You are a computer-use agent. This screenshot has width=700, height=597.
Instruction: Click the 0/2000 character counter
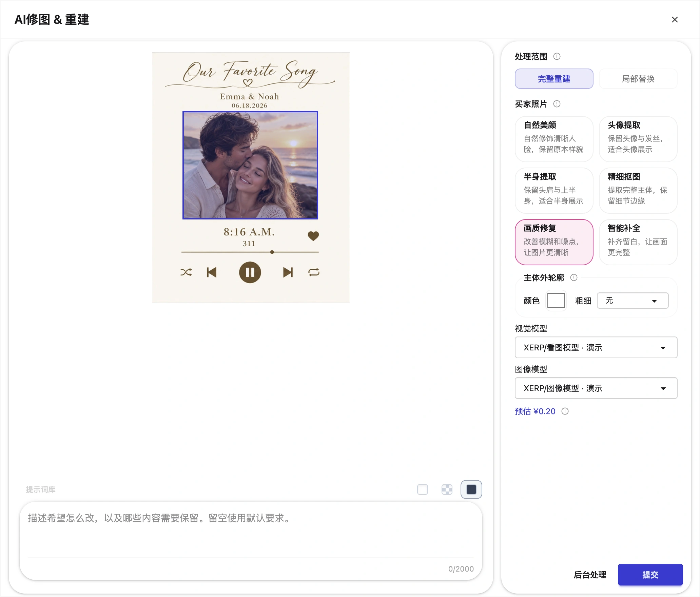pyautogui.click(x=461, y=569)
